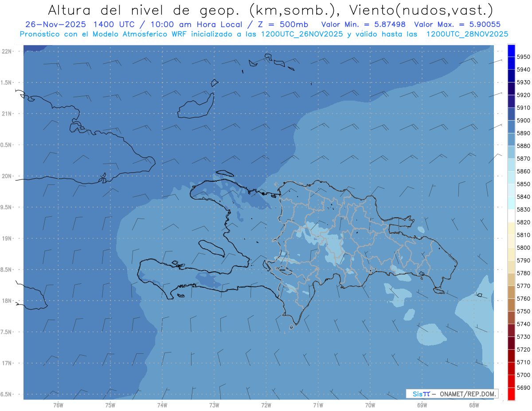This screenshot has height=411, width=532.
Task: Click the pale yellow swatch between 5810 and 5820
Action: point(511,228)
